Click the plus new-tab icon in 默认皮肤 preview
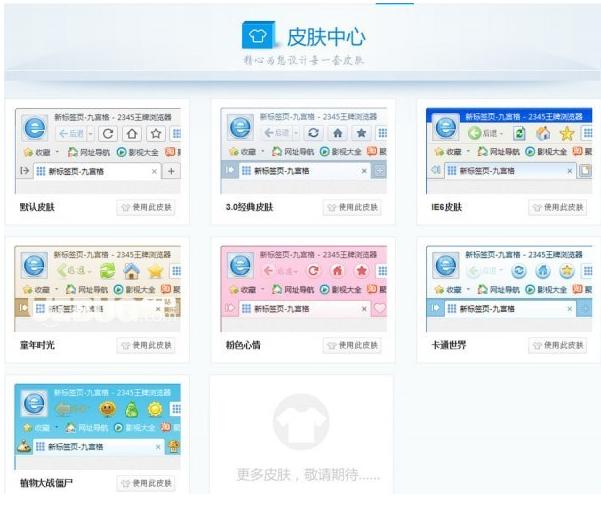 [171, 171]
